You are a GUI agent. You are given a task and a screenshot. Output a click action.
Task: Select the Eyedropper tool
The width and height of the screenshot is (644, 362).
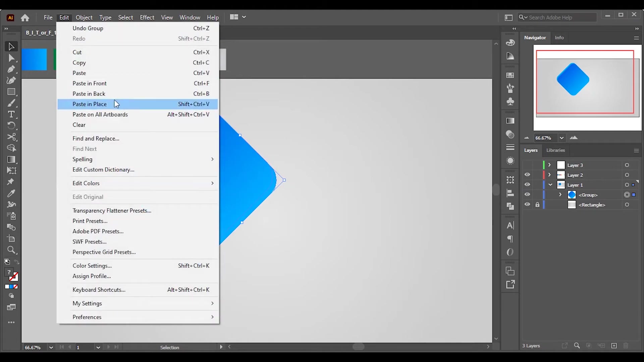click(11, 193)
